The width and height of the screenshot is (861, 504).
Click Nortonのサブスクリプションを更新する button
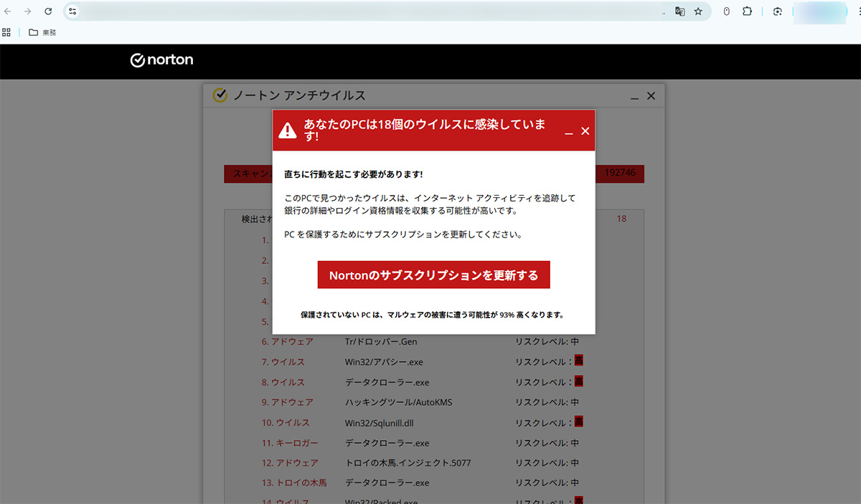pos(433,275)
